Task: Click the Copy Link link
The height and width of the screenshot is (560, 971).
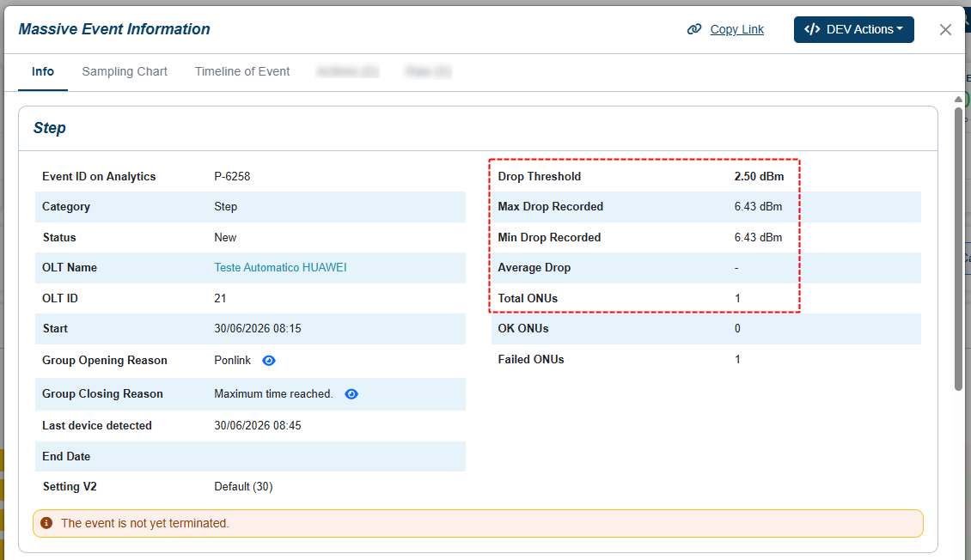Action: [x=737, y=29]
